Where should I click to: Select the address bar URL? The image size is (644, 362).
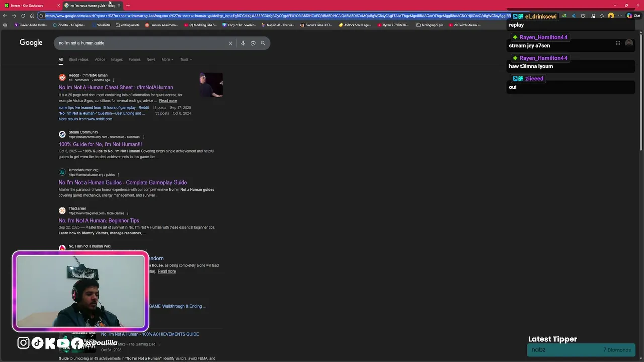tap(278, 16)
